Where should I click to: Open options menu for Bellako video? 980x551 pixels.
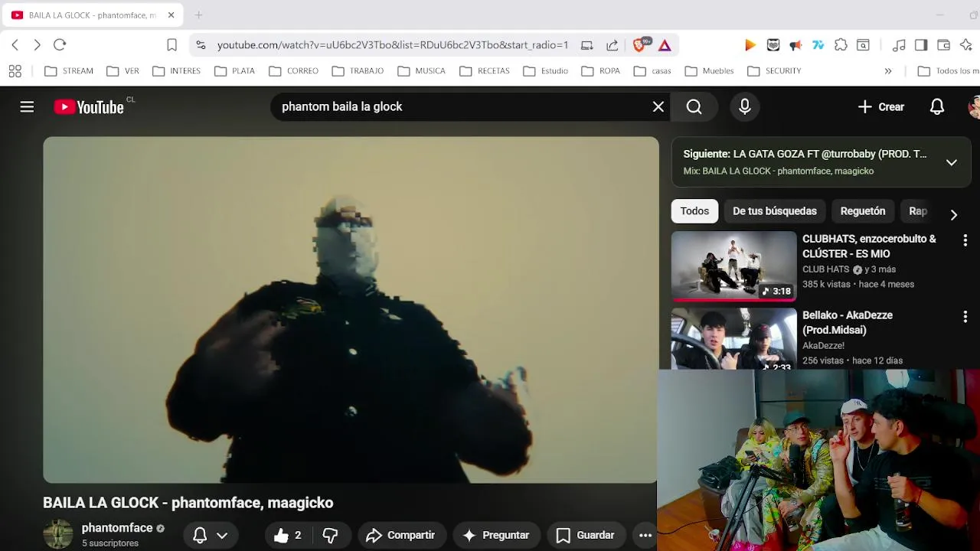(965, 317)
